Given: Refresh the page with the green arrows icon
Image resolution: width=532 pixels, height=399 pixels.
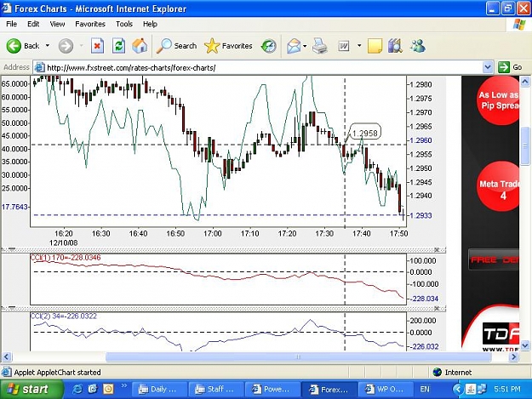Looking at the screenshot, I should 118,46.
